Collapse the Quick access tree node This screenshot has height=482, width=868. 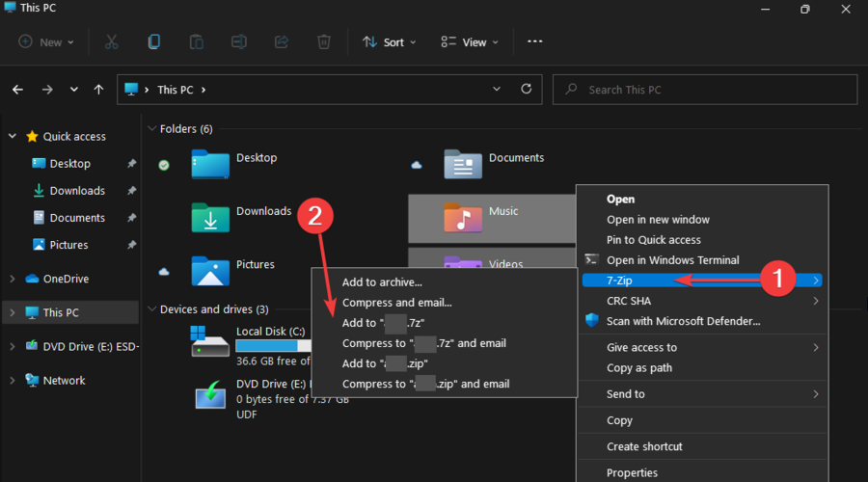click(13, 136)
